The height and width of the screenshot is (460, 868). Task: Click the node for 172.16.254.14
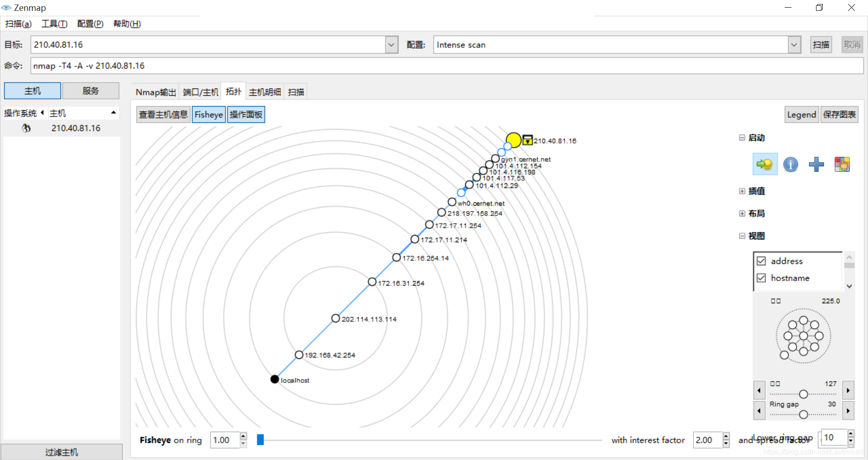(396, 257)
